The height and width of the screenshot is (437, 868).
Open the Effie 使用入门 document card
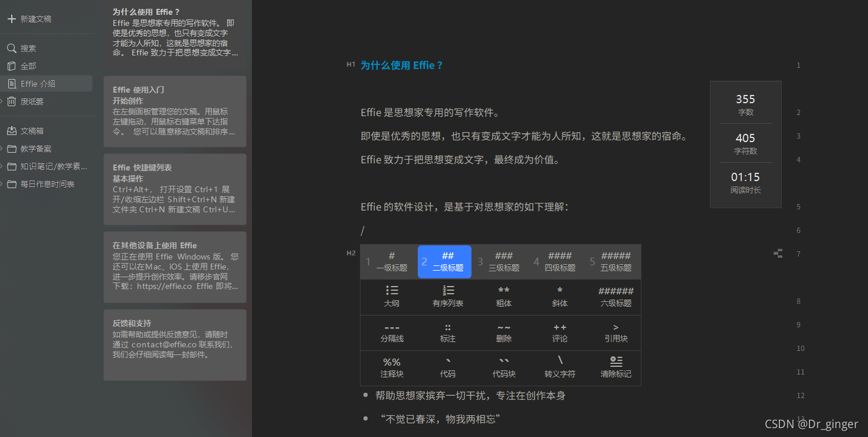175,111
